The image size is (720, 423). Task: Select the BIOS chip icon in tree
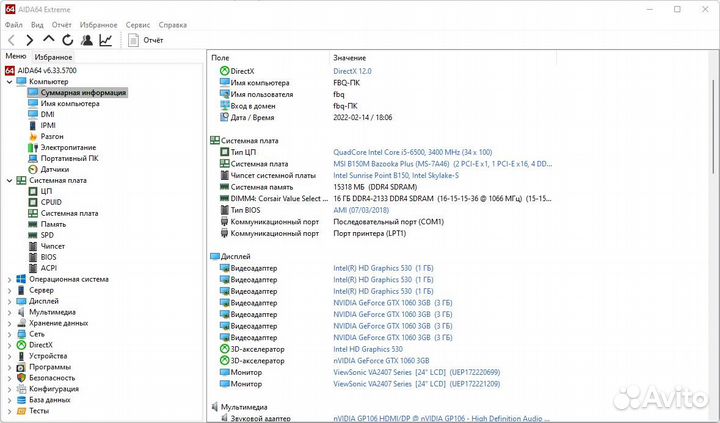coord(33,257)
